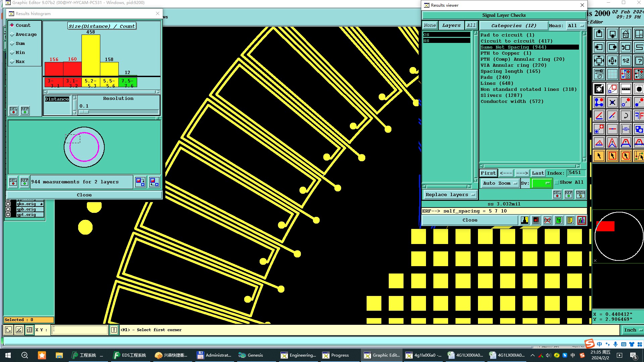Image resolution: width=644 pixels, height=362 pixels.
Task: Click the red 3-3.1 histogram range swatch
Action: tap(54, 82)
